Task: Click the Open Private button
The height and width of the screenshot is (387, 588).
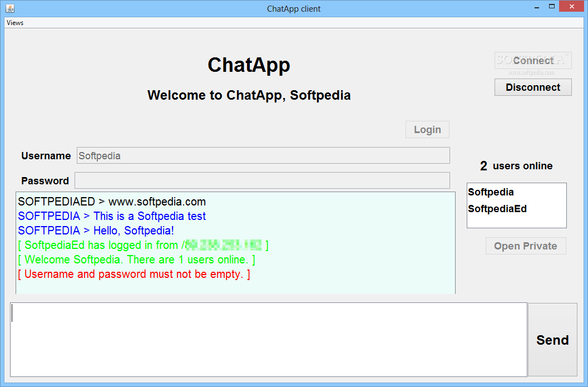Action: pos(525,246)
